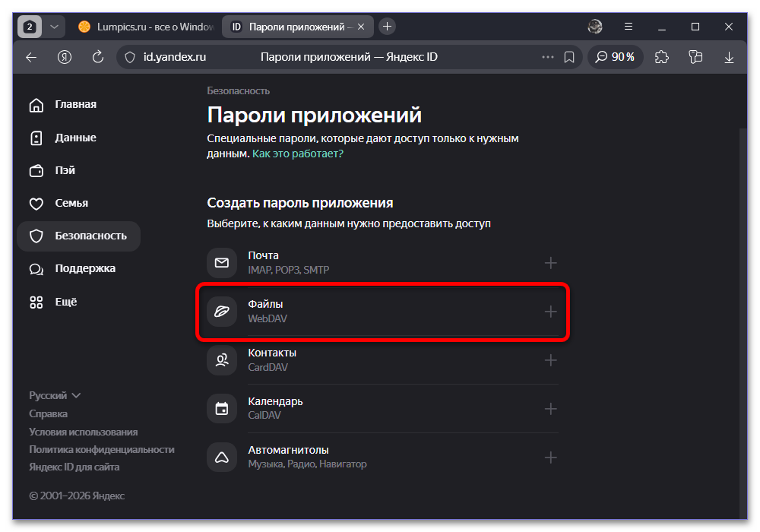
Task: Switch to the Lumpics.ru tab
Action: click(x=145, y=27)
